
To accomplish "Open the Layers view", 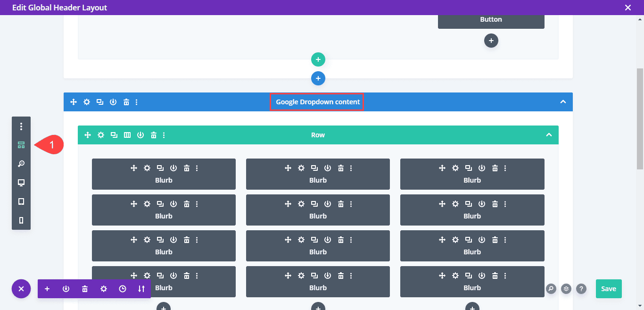I will tap(566, 289).
